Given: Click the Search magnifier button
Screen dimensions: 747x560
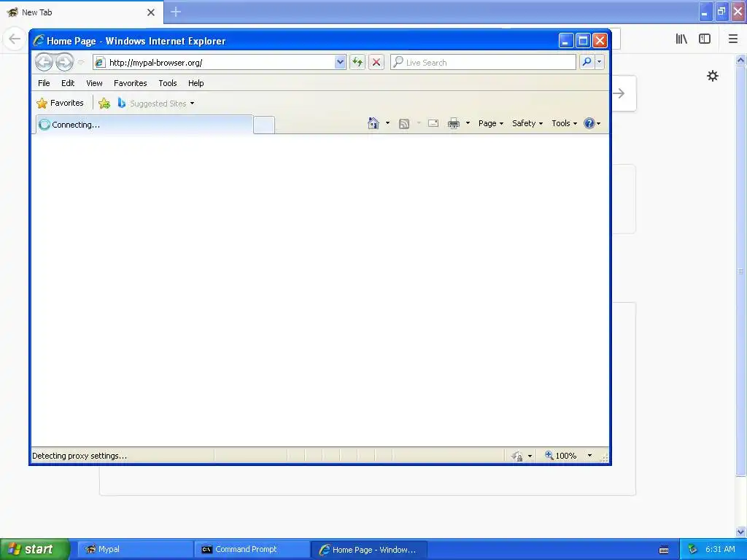Looking at the screenshot, I should (587, 63).
